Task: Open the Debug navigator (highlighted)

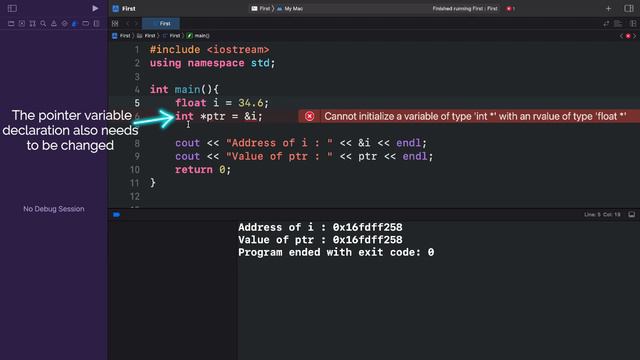Action: [75, 24]
